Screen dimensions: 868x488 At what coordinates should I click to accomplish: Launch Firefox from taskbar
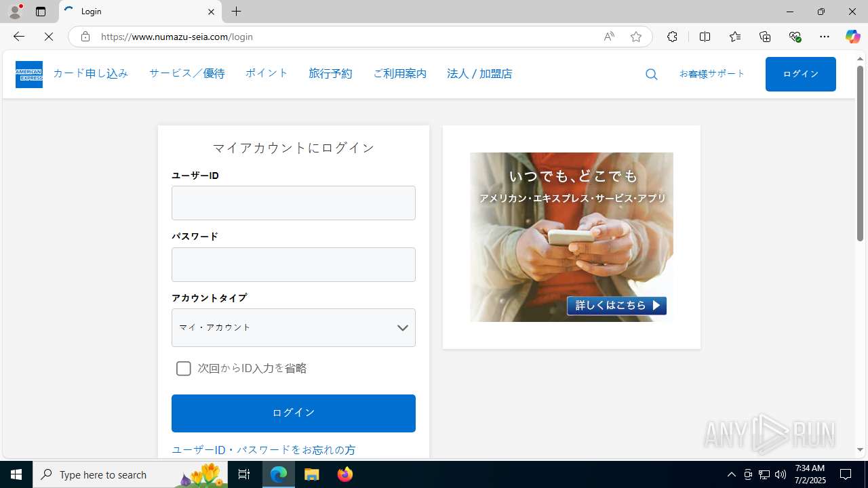[x=344, y=474]
